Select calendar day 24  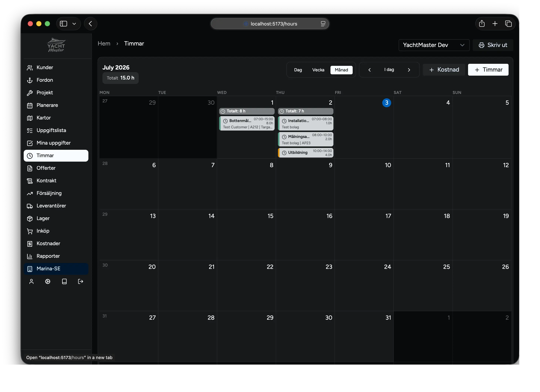(388, 267)
